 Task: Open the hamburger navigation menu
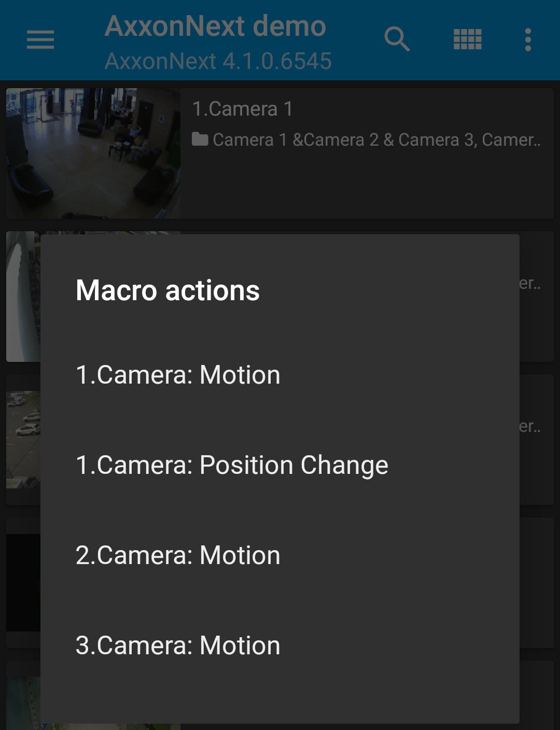(x=40, y=39)
